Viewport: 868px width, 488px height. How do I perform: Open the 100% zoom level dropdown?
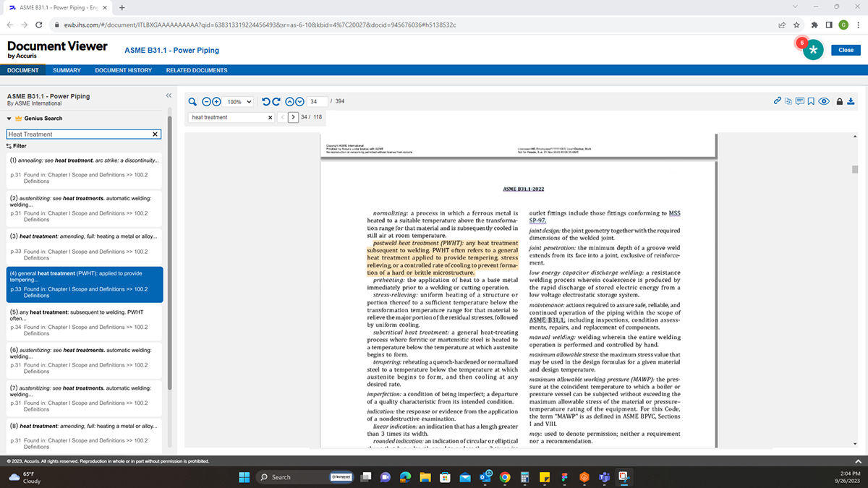pyautogui.click(x=239, y=102)
